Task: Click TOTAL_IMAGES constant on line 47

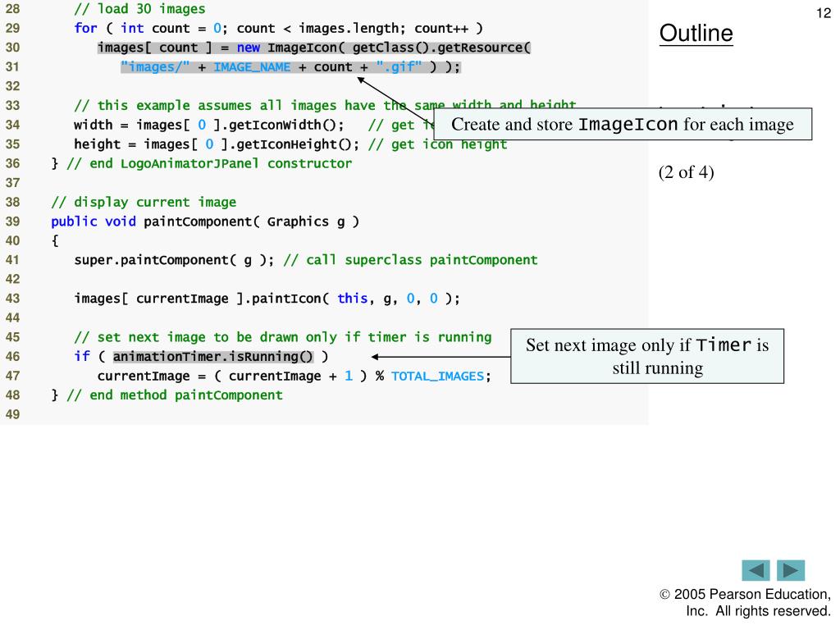Action: 438,376
